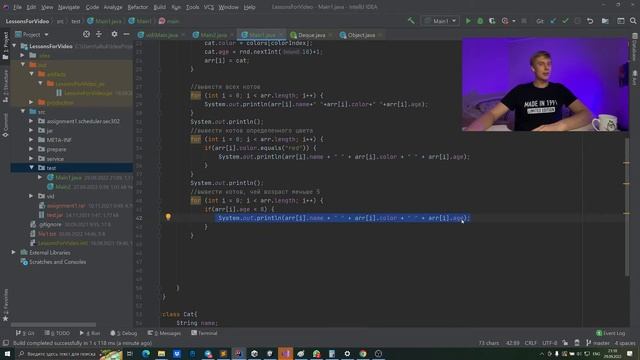Collapse the artifacts folder
The width and height of the screenshot is (640, 360).
[31, 74]
